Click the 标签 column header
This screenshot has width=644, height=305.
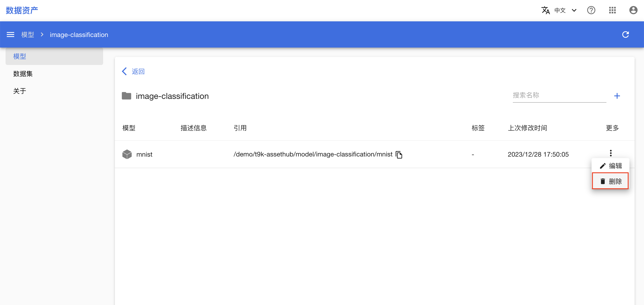pos(478,128)
